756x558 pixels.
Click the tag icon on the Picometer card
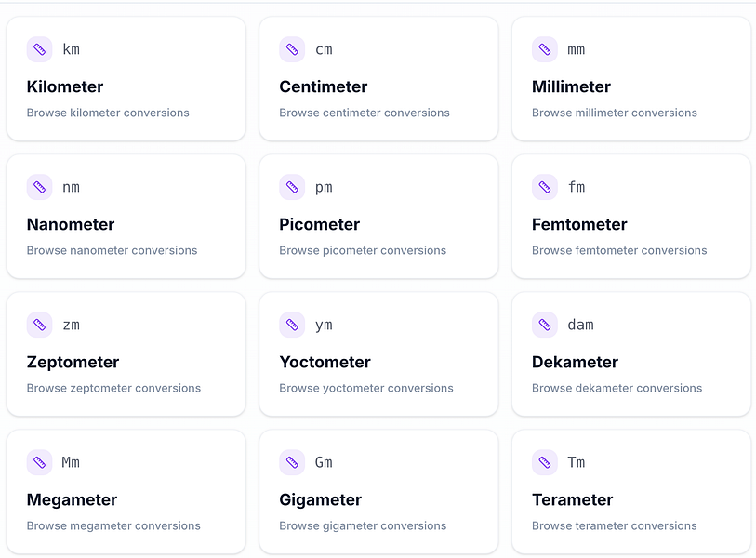[x=292, y=187]
